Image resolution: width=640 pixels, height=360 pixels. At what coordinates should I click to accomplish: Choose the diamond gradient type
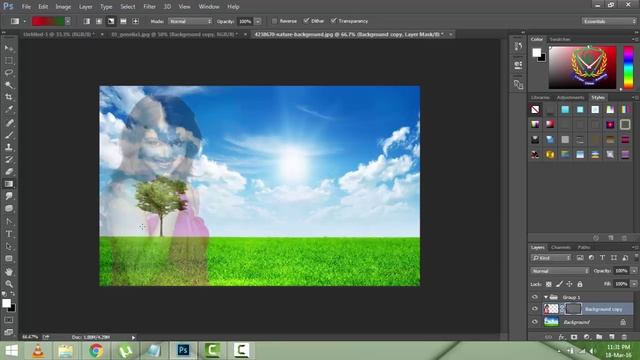136,21
